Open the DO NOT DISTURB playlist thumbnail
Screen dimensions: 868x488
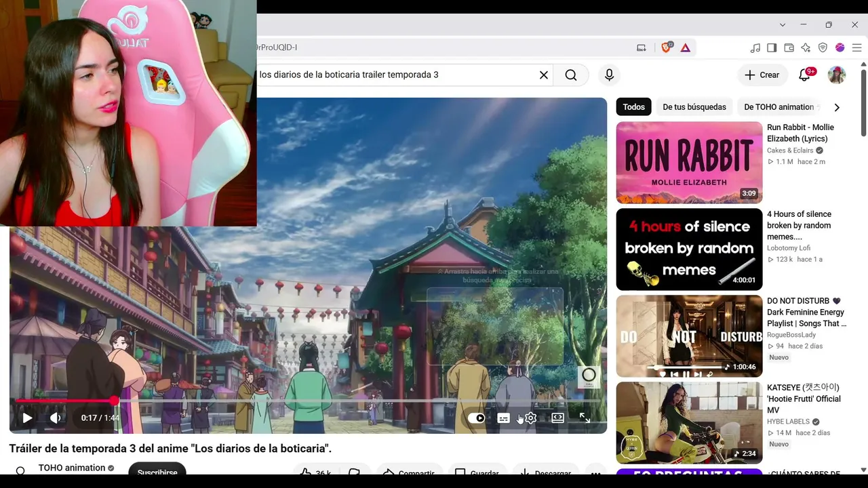(x=689, y=336)
